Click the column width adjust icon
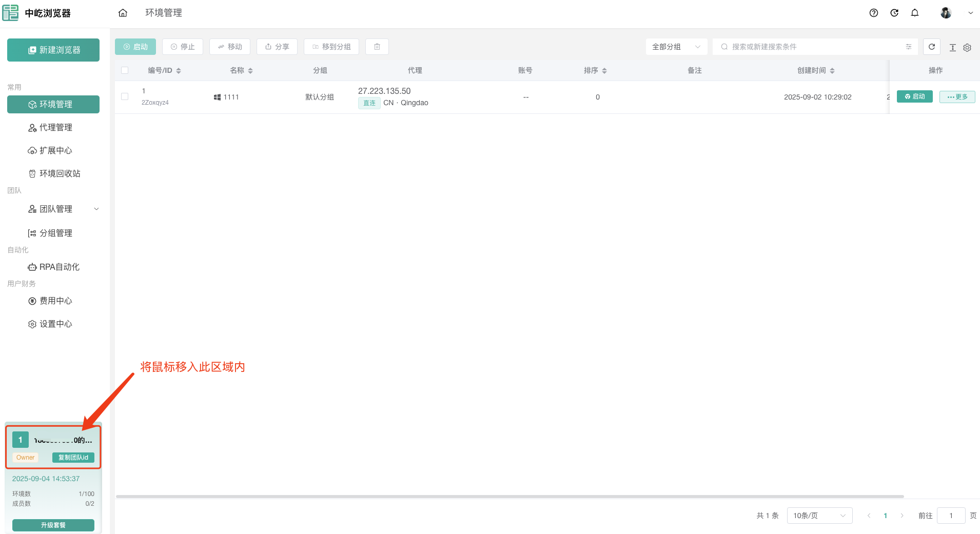This screenshot has width=980, height=534. (952, 47)
